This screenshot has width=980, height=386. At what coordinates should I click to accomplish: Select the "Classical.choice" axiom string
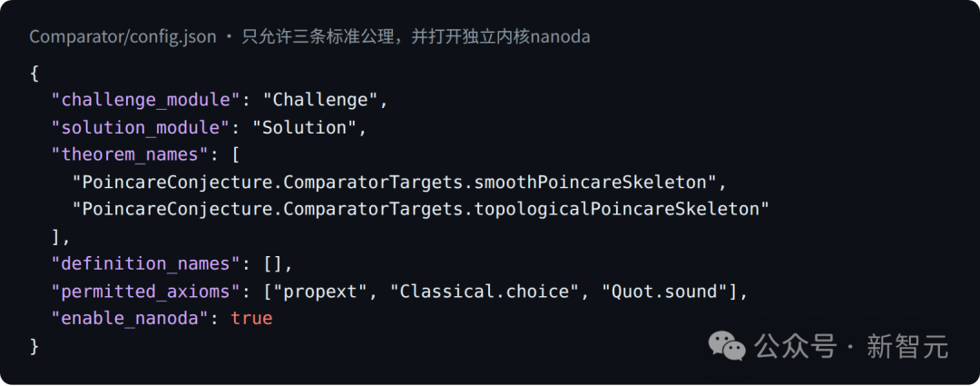tap(484, 292)
